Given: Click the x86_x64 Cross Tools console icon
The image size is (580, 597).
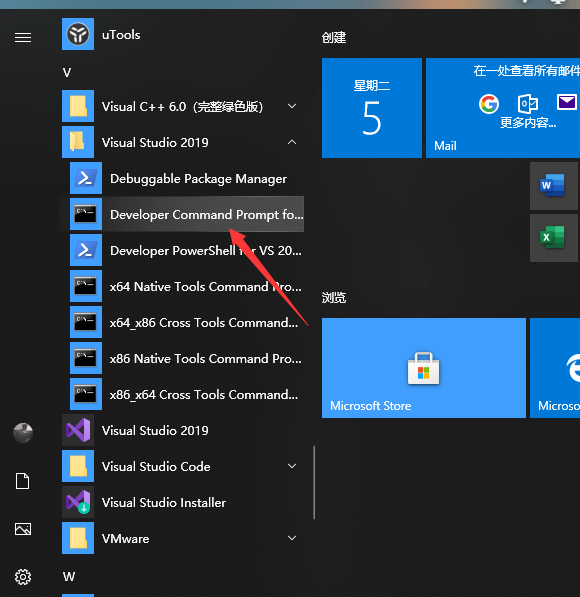Looking at the screenshot, I should click(x=86, y=394).
